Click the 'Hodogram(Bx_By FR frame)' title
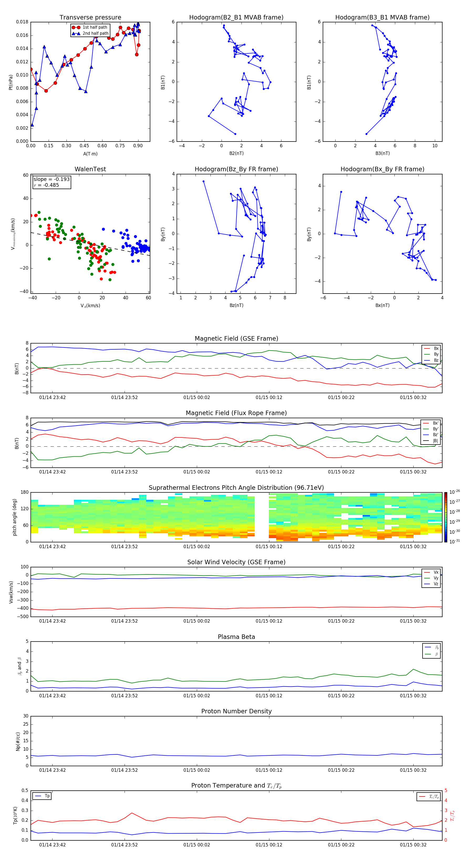 pyautogui.click(x=382, y=169)
